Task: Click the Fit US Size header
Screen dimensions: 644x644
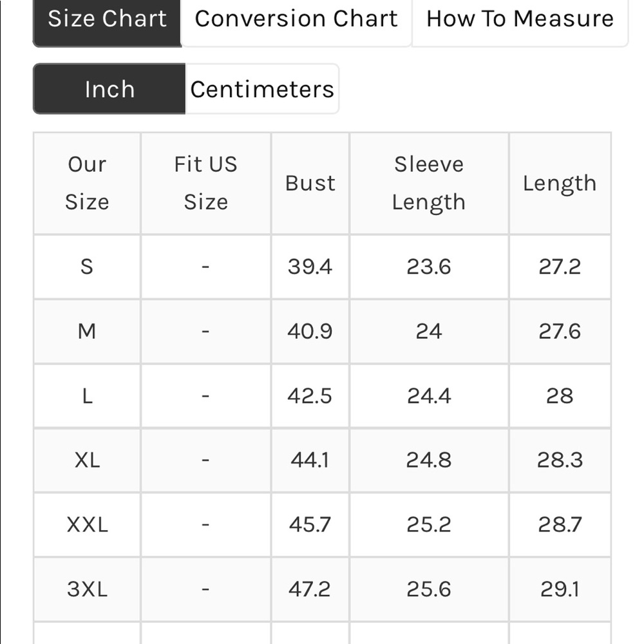Action: click(206, 183)
